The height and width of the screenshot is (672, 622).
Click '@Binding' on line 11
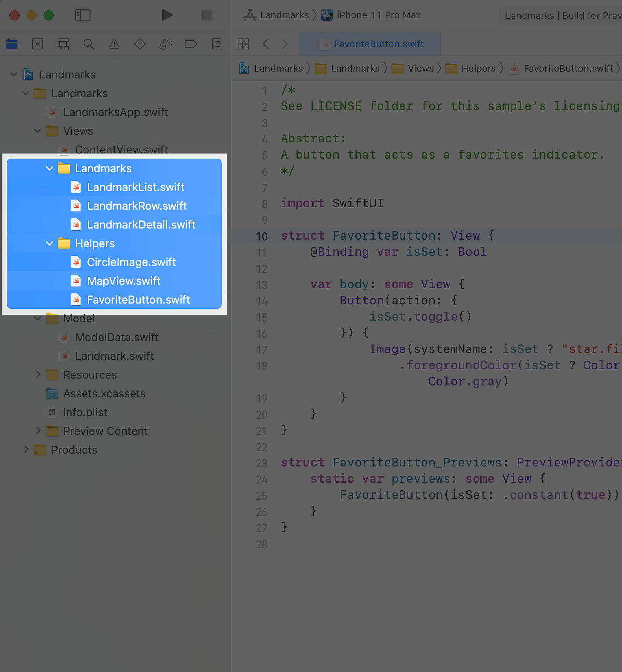click(x=339, y=252)
